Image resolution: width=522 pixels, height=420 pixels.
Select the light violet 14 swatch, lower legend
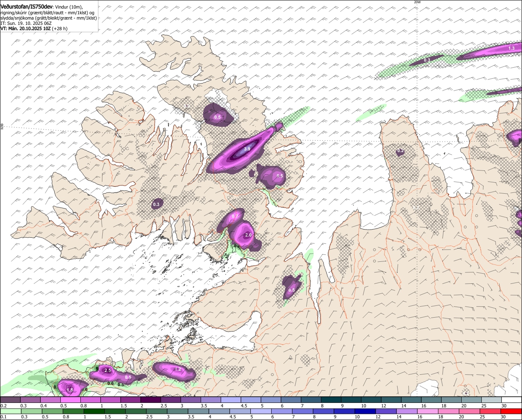click(407, 411)
